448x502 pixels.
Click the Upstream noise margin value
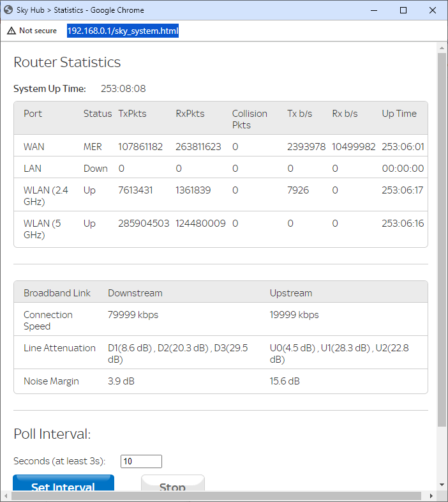click(x=285, y=381)
